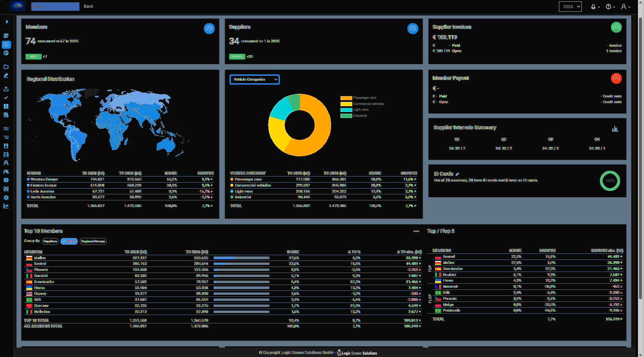Click the portrait frame icon in sidebar
This screenshot has height=357, width=644.
pyautogui.click(x=6, y=189)
